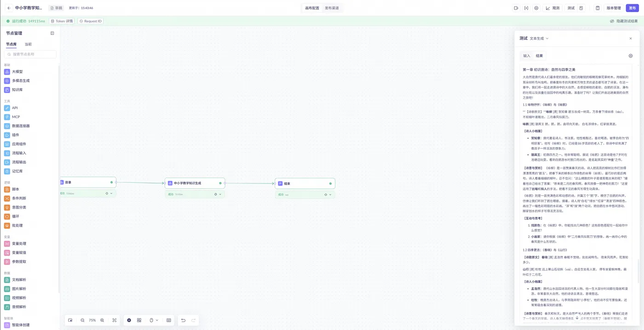644x330 pixels.
Task: Open settings gear in test panel
Action: [x=631, y=56]
